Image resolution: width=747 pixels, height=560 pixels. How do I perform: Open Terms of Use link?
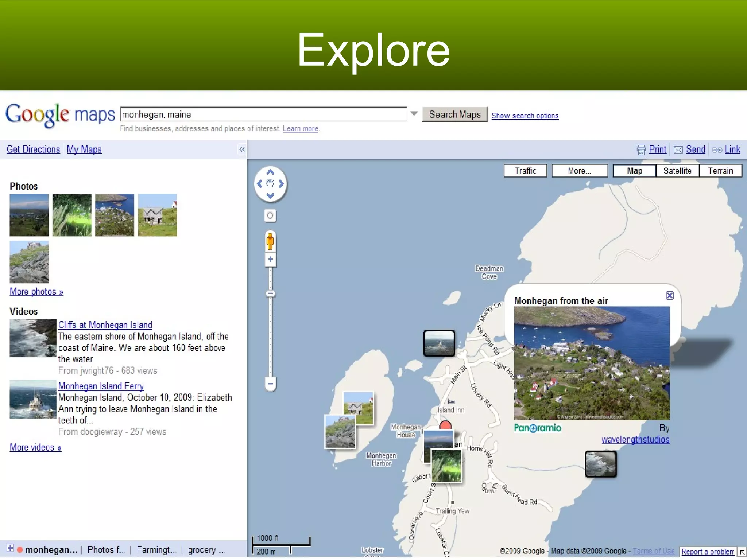click(654, 551)
